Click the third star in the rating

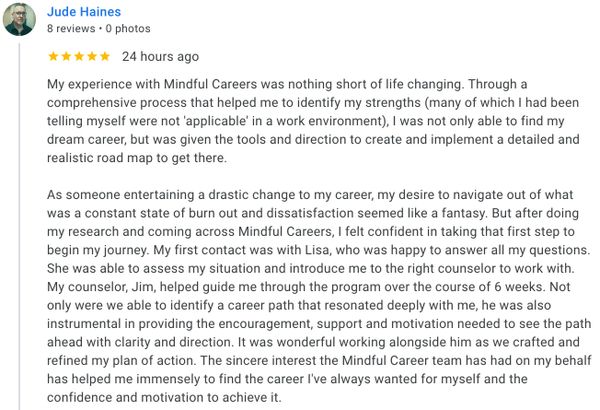coord(79,56)
